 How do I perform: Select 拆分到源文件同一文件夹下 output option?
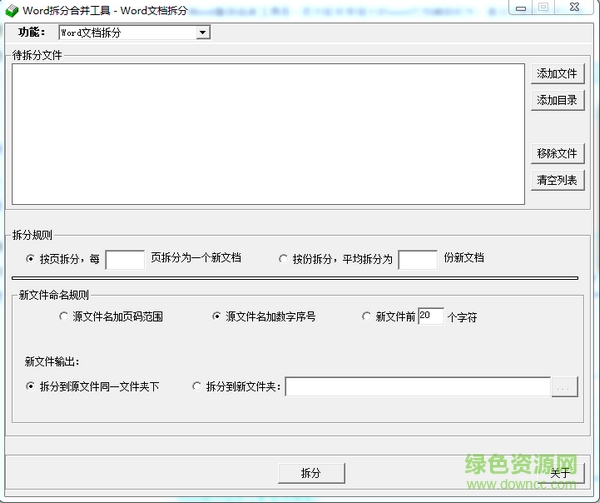tap(30, 386)
